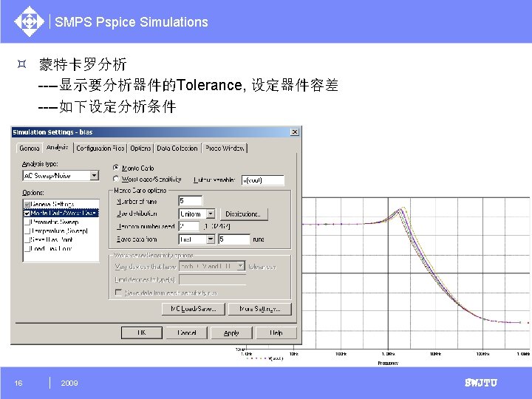The image size is (532, 399).
Task: Choose Worst-case/Sensitivity radio option
Action: [x=116, y=179]
